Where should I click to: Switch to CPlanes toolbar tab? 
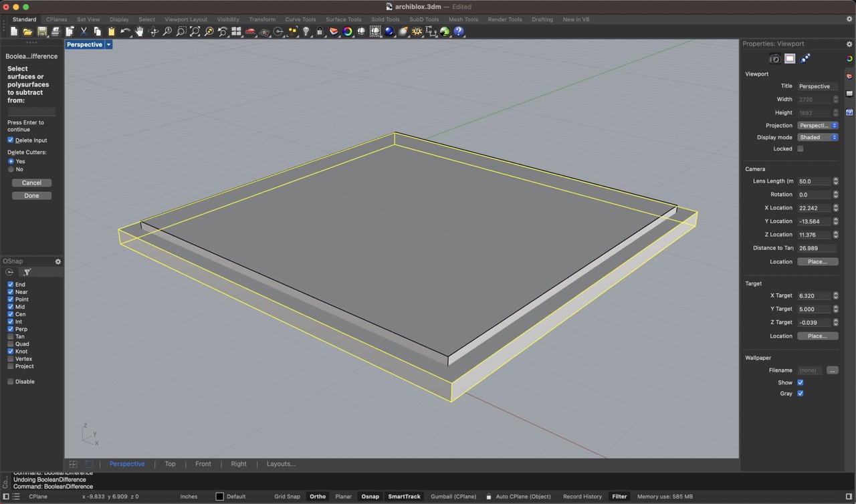(x=56, y=19)
